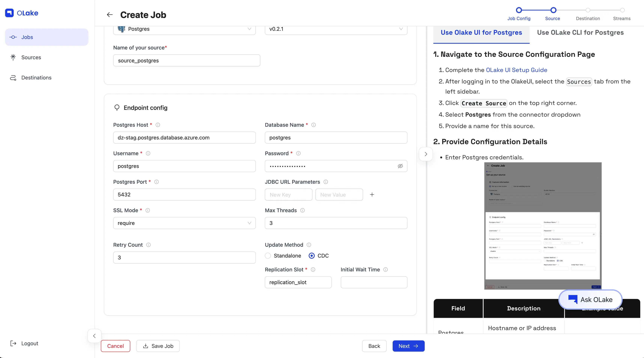This screenshot has height=358, width=644.
Task: Click the Max Threads info icon
Action: (x=303, y=210)
